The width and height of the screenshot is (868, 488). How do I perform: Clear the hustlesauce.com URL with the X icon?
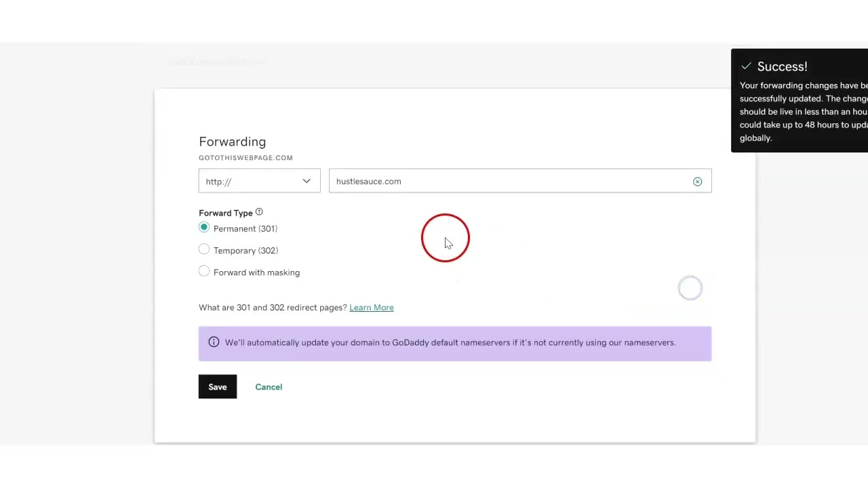[697, 182]
